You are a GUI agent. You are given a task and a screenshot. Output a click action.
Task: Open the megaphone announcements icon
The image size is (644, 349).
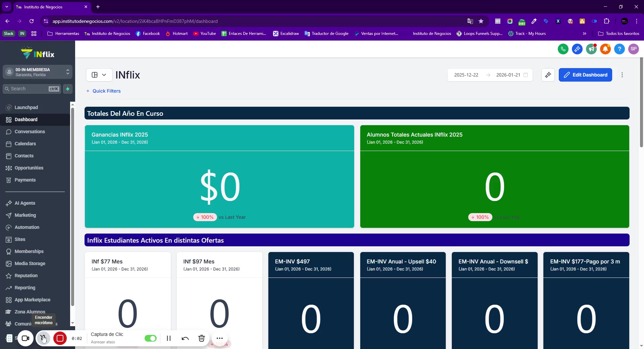click(x=591, y=49)
